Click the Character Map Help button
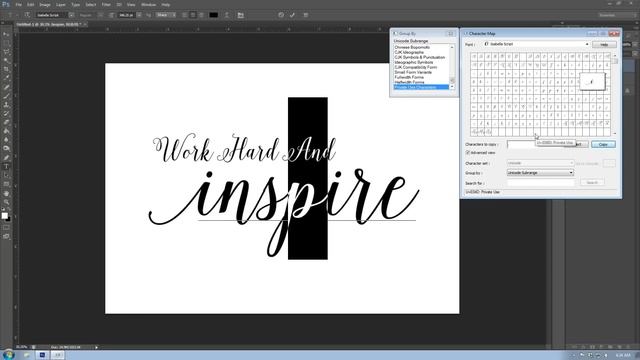Image resolution: width=640 pixels, height=360 pixels. click(x=604, y=44)
